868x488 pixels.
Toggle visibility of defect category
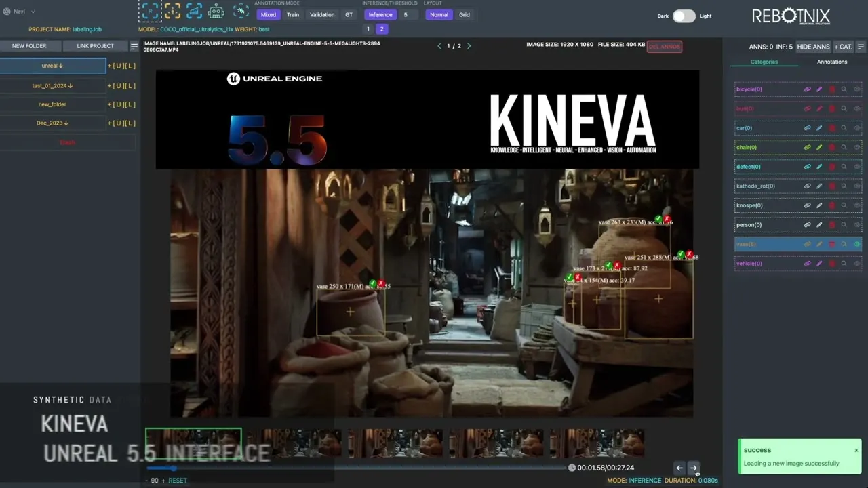pos(856,167)
